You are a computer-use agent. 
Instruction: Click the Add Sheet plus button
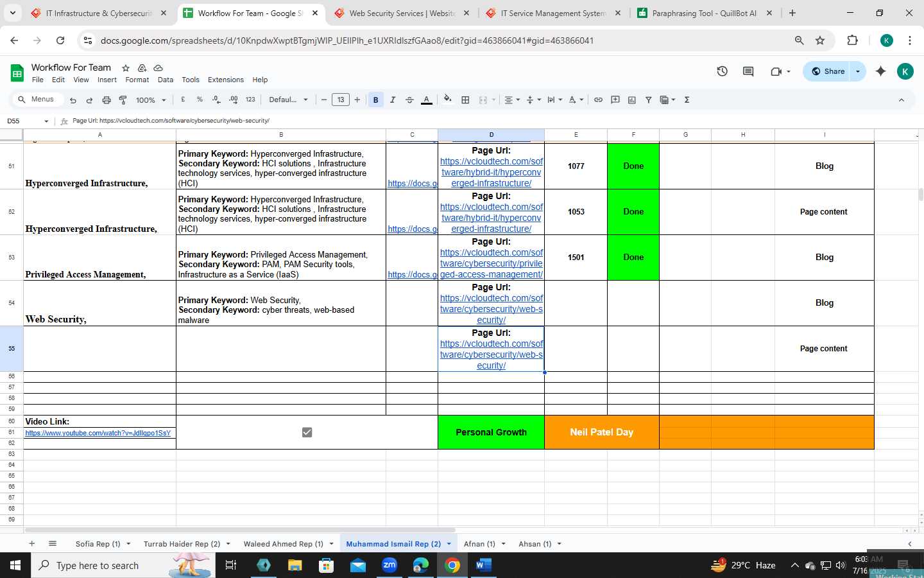coord(31,543)
